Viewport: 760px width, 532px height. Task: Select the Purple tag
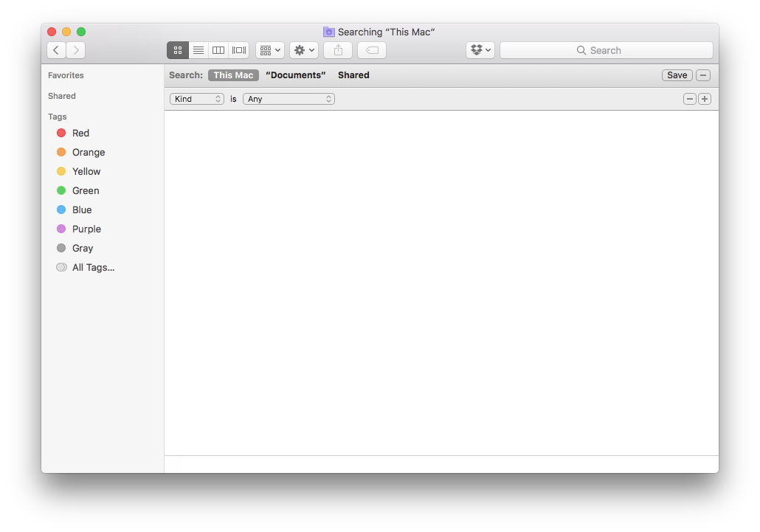click(x=86, y=229)
